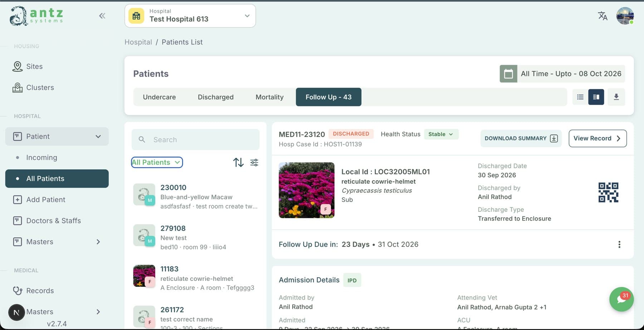The image size is (644, 330).
Task: Select patient 11183 reticulate cowrie-helmet
Action: click(196, 278)
